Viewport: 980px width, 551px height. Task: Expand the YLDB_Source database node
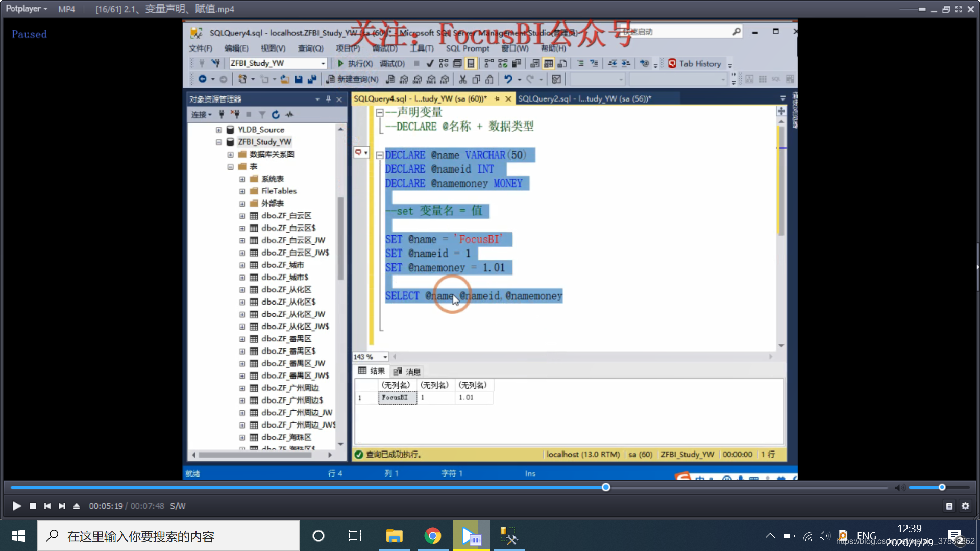pos(218,130)
